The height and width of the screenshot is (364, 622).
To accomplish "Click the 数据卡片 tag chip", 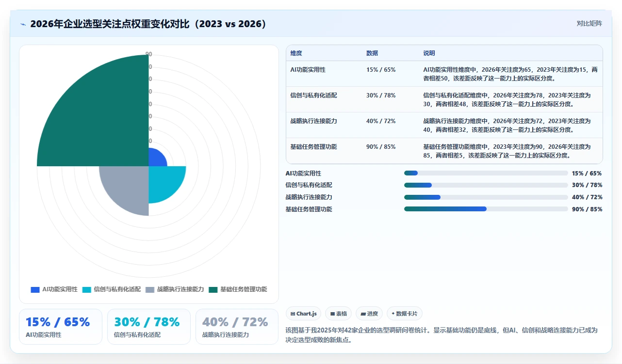I will 404,314.
